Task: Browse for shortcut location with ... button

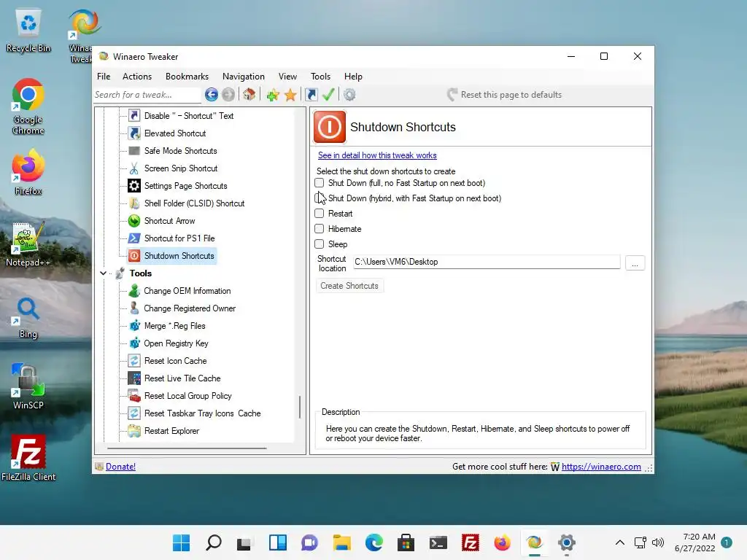Action: (635, 262)
